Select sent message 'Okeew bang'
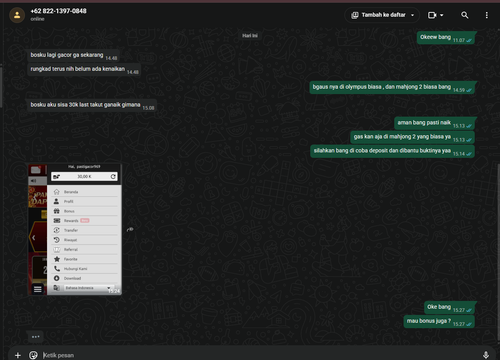 446,38
